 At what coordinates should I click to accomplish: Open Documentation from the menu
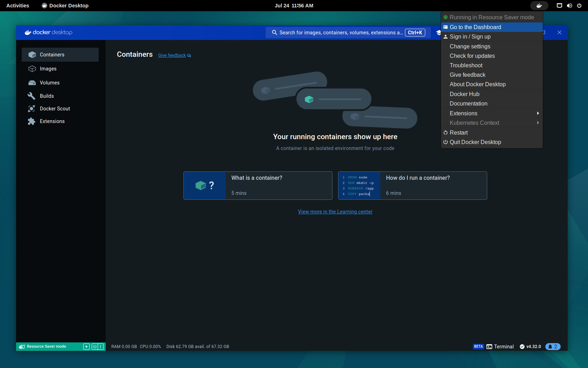(x=492, y=103)
